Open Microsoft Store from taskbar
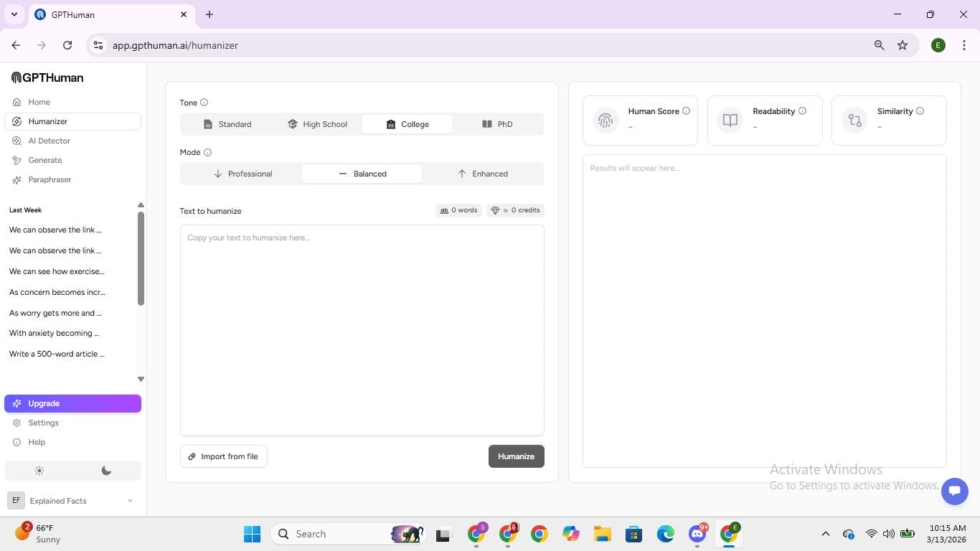Screen dimensions: 980x551 633,534
